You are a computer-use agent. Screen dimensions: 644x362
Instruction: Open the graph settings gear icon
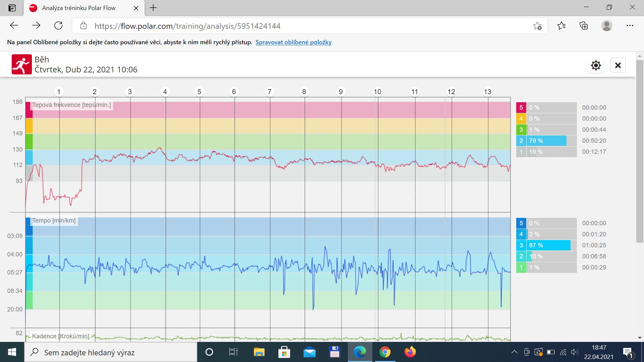[x=596, y=65]
